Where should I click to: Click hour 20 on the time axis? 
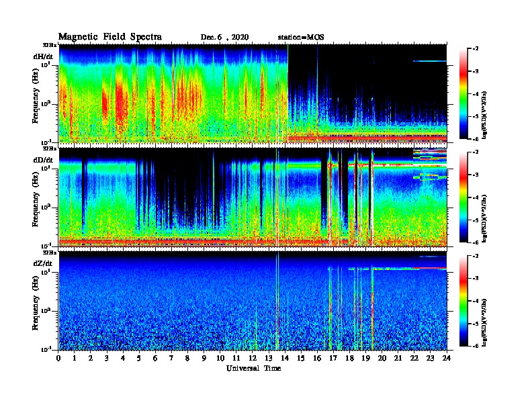tap(382, 358)
